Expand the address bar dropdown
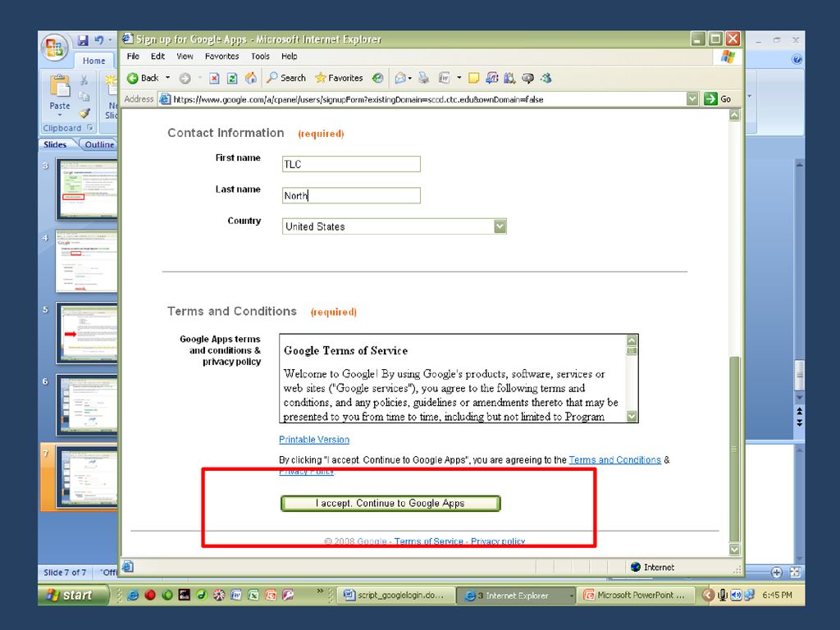This screenshot has height=630, width=840. pyautogui.click(x=692, y=99)
